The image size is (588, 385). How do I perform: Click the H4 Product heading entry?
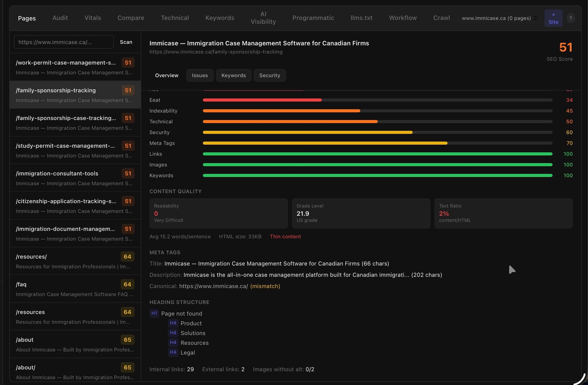coord(185,323)
